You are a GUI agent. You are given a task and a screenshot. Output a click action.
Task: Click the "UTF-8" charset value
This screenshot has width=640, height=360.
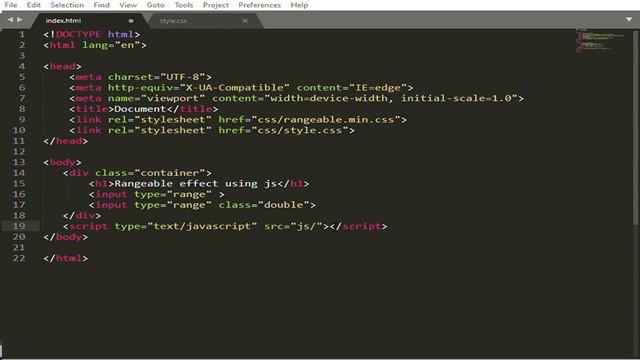[183, 77]
